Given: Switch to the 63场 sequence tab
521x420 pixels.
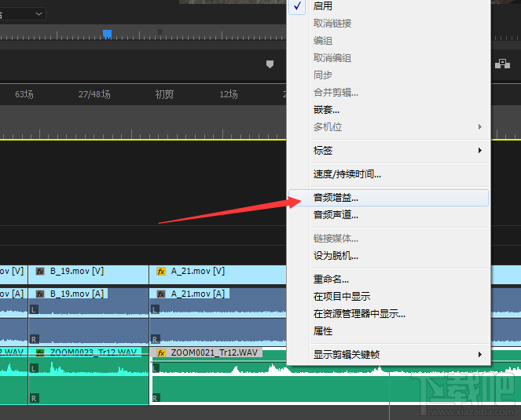Looking at the screenshot, I should [24, 94].
